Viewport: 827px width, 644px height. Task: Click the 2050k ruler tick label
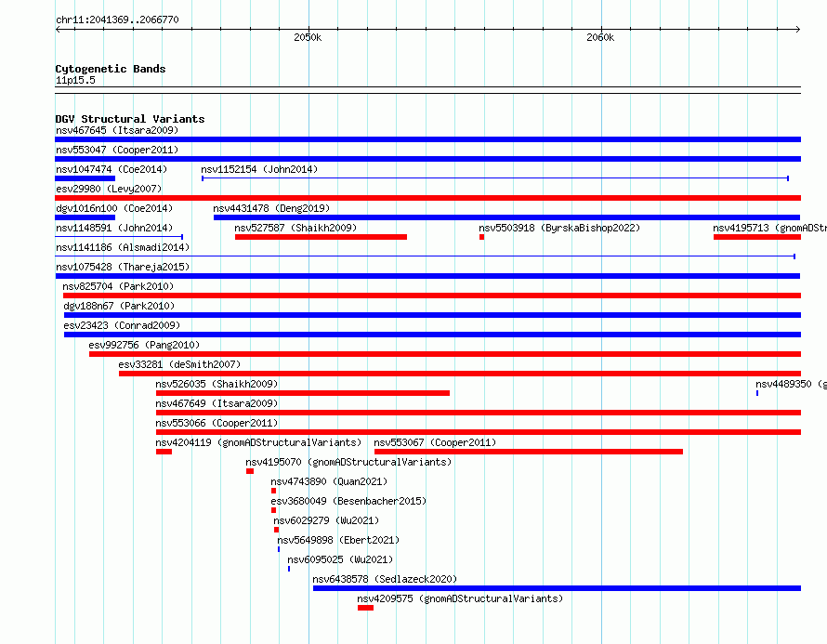(308, 37)
